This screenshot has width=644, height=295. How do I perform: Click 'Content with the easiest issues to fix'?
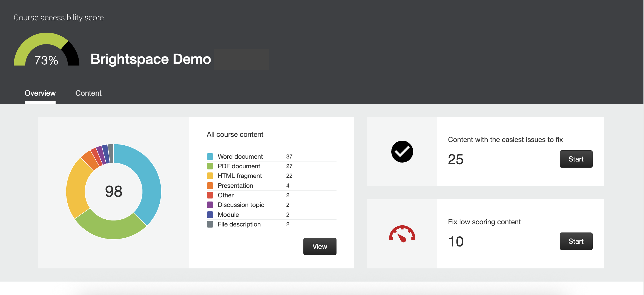pos(505,140)
